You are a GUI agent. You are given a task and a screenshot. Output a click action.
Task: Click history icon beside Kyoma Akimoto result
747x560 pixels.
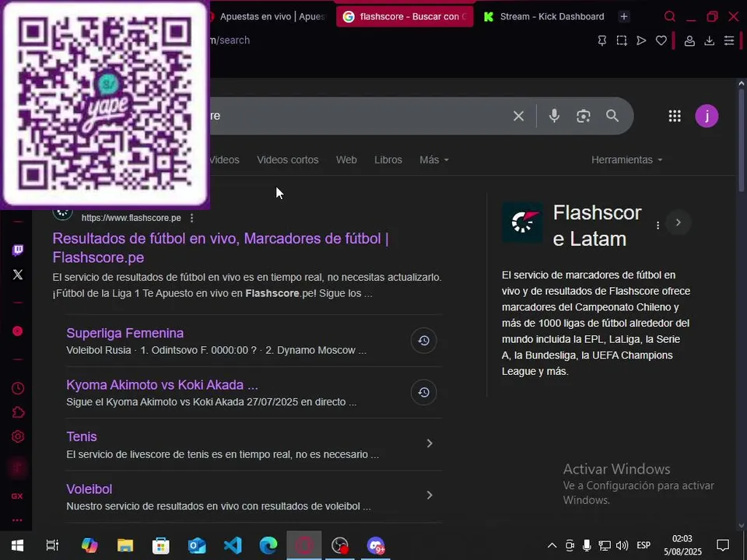pos(423,392)
